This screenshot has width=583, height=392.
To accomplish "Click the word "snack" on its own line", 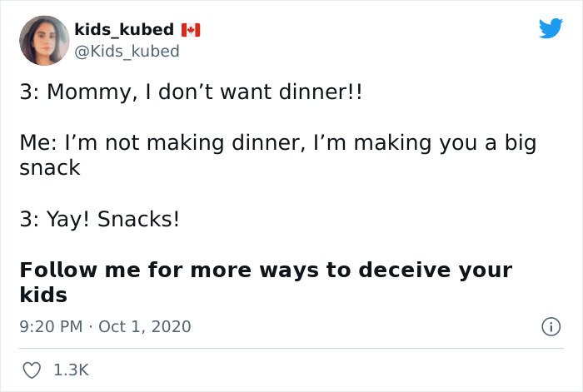I will point(50,167).
